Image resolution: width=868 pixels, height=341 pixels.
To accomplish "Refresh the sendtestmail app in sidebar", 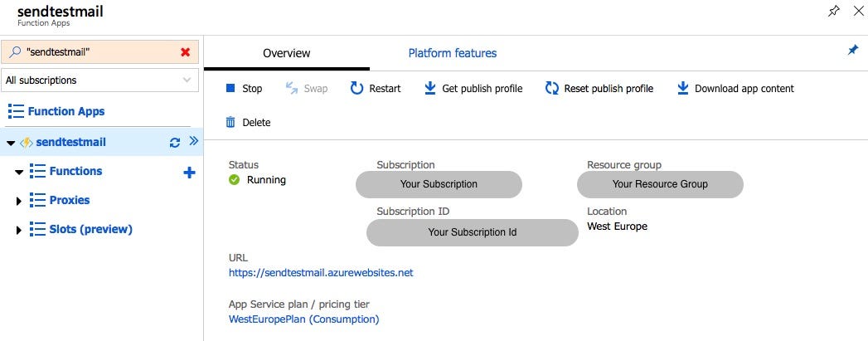I will point(174,143).
